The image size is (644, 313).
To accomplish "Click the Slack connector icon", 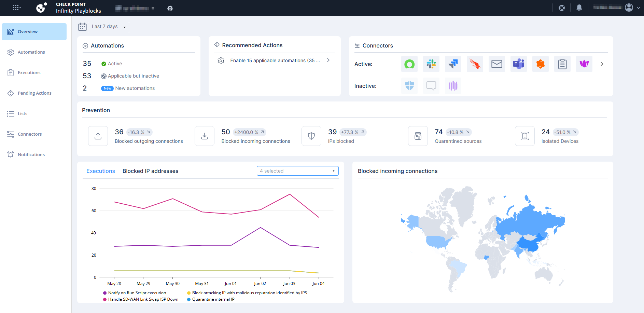I will click(x=431, y=64).
